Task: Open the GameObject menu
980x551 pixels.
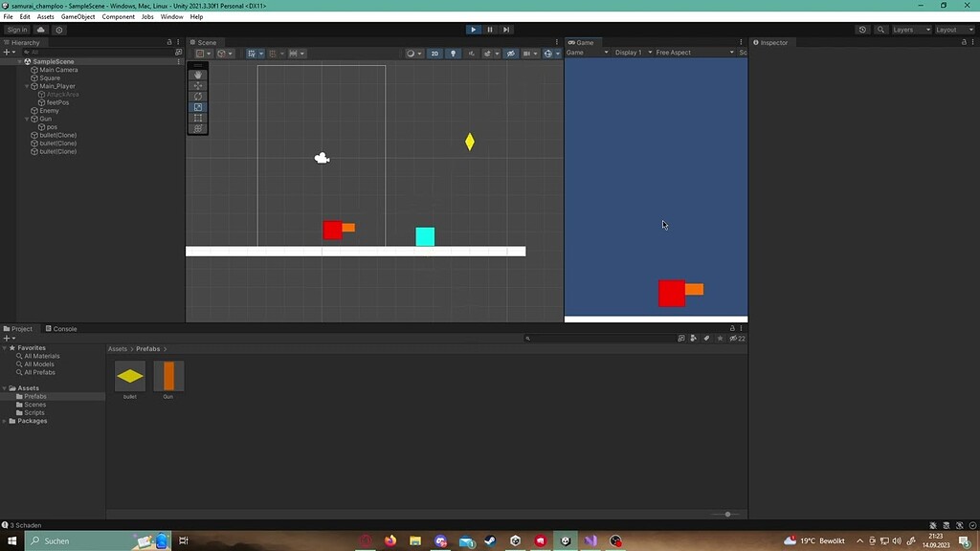Action: [x=77, y=16]
